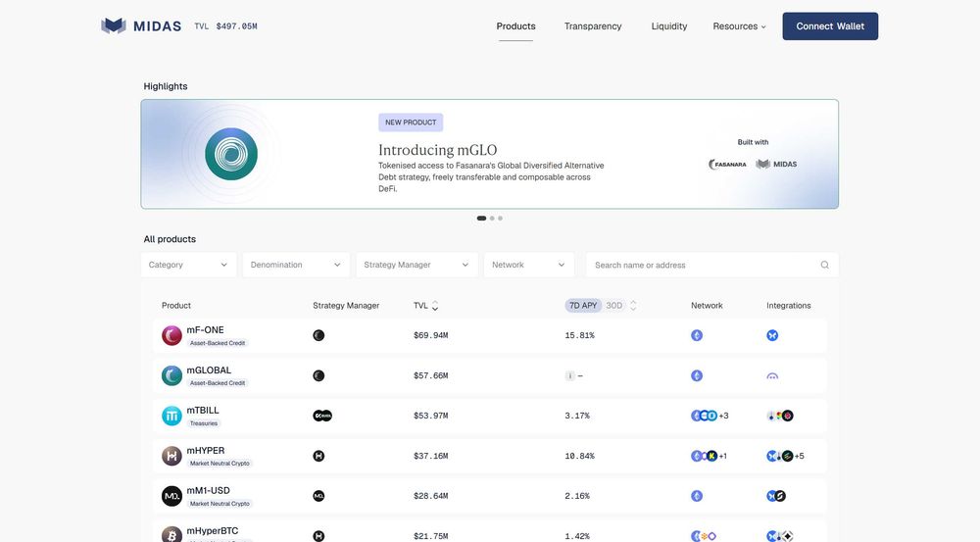980x542 pixels.
Task: Click the +5 integrations count for mHYPER
Action: pyautogui.click(x=800, y=457)
